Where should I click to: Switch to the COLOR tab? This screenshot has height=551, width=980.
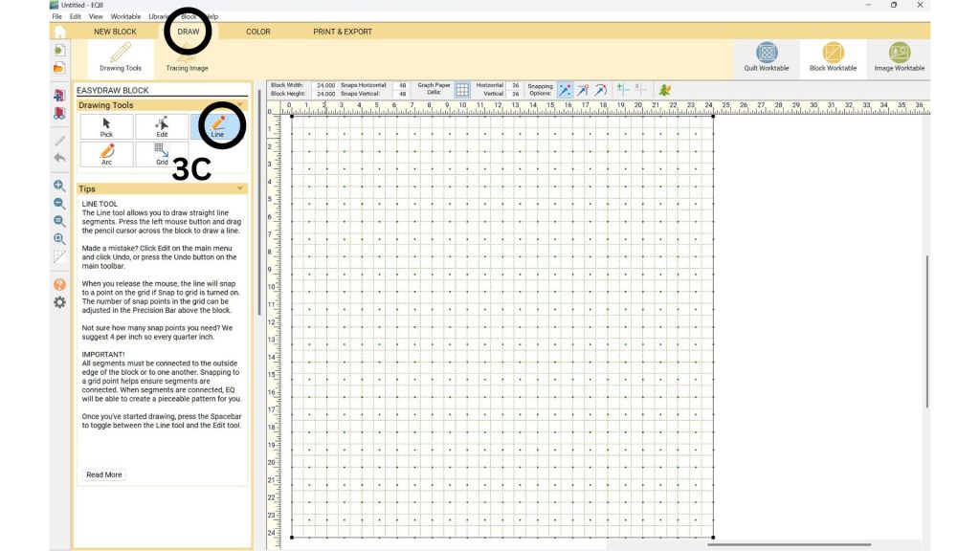[x=258, y=32]
